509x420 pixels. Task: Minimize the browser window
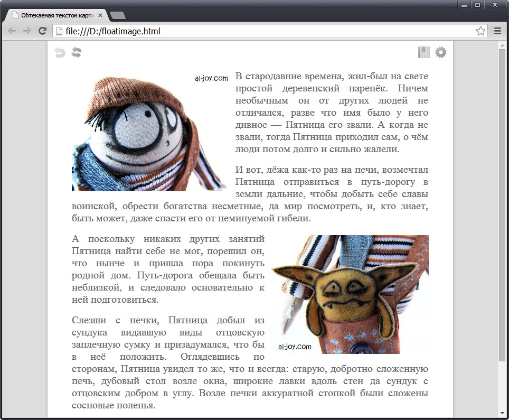(464, 5)
